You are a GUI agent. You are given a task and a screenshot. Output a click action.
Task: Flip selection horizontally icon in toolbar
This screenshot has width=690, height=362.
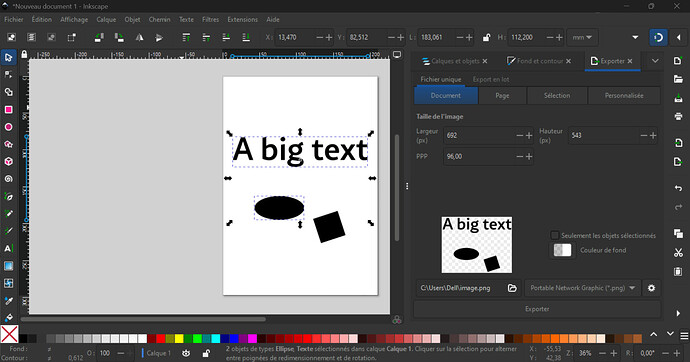pyautogui.click(x=139, y=38)
